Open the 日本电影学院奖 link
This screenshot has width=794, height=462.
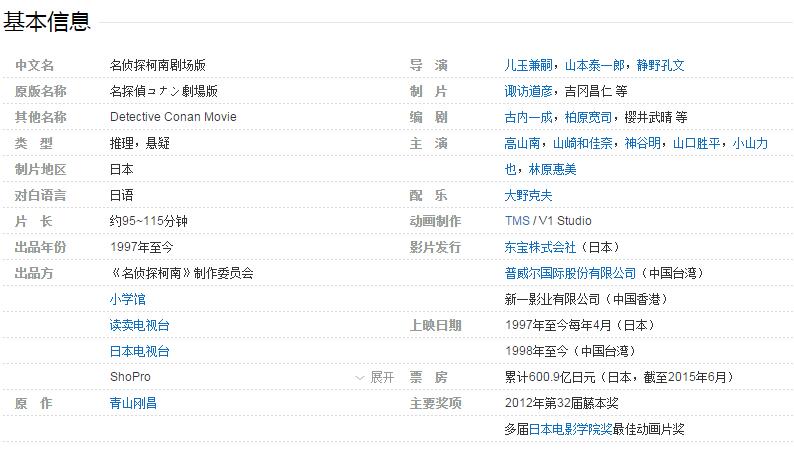571,430
